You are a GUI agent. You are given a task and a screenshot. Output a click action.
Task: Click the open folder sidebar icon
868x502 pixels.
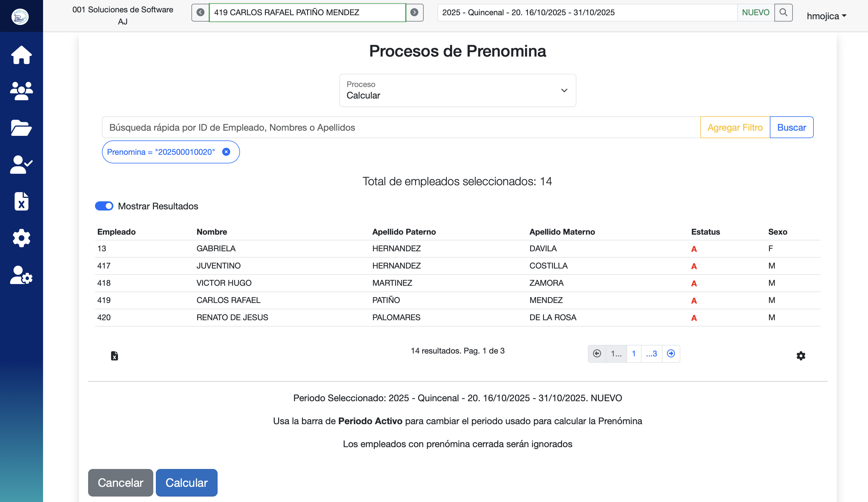tap(21, 128)
